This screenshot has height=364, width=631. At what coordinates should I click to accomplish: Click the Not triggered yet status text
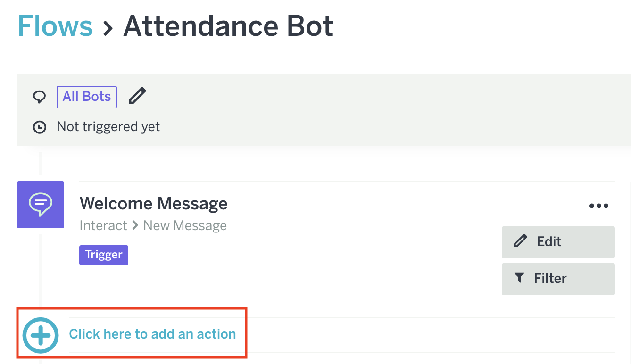pyautogui.click(x=108, y=127)
